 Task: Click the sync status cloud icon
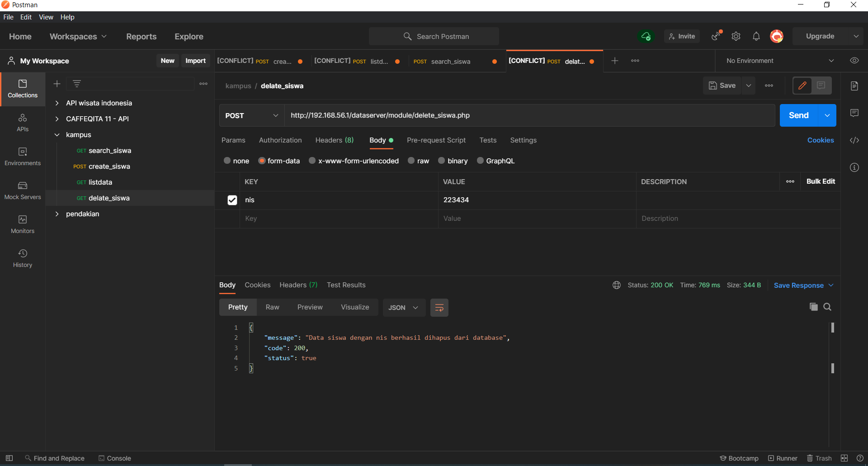coord(646,36)
